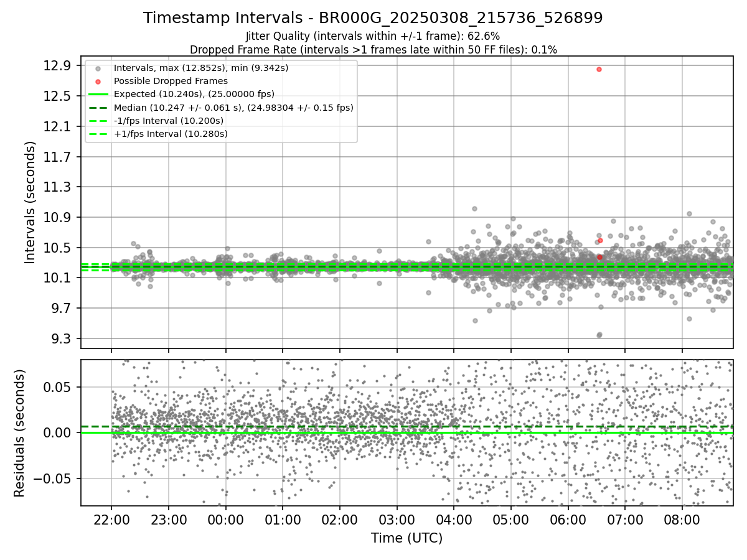Click the '12.9' y-axis tick label
The image size is (747, 560).
point(59,65)
